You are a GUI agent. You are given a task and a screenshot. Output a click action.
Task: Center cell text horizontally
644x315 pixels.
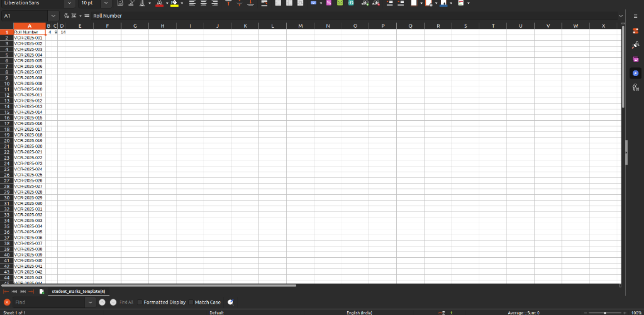point(203,3)
